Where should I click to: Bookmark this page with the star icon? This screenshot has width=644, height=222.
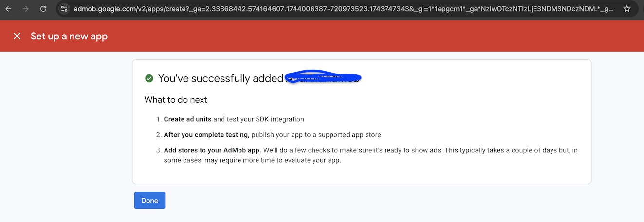pos(627,9)
